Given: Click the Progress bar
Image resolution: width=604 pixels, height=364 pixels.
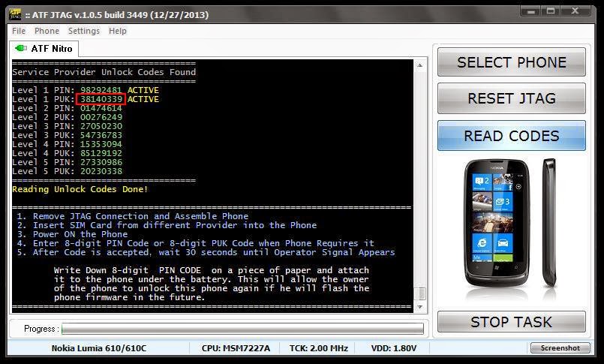Looking at the screenshot, I should (242, 329).
